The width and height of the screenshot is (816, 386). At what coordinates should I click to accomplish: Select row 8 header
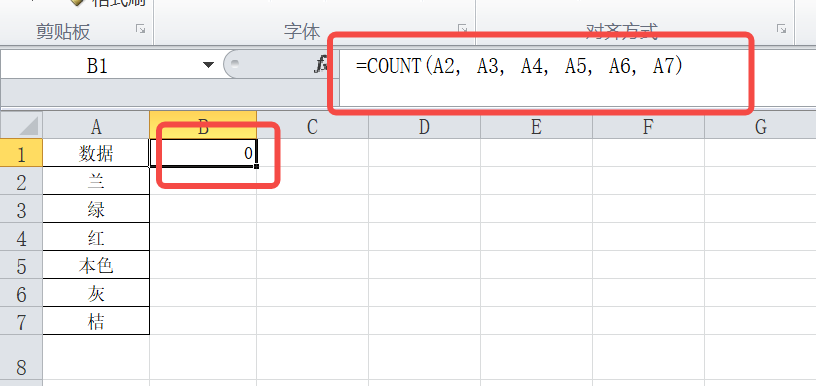pos(21,357)
